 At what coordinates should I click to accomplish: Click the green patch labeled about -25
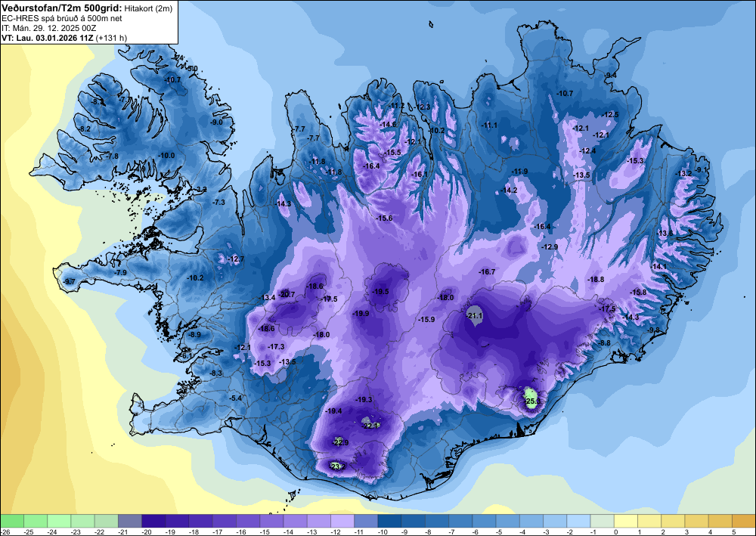point(531,400)
